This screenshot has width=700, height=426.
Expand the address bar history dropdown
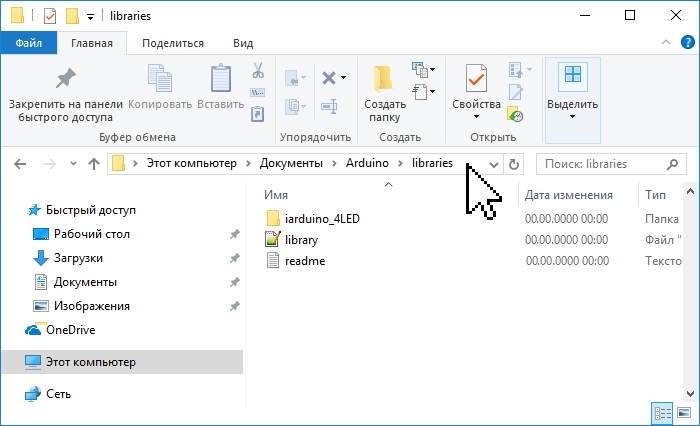point(493,164)
